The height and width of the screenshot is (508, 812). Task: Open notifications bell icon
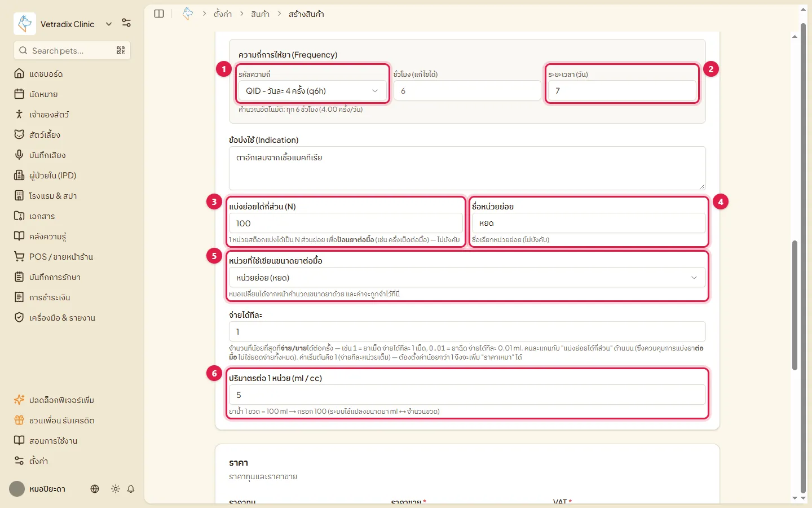point(131,489)
